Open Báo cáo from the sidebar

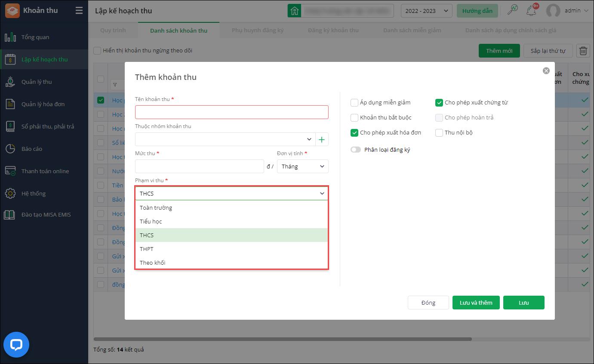coord(32,149)
